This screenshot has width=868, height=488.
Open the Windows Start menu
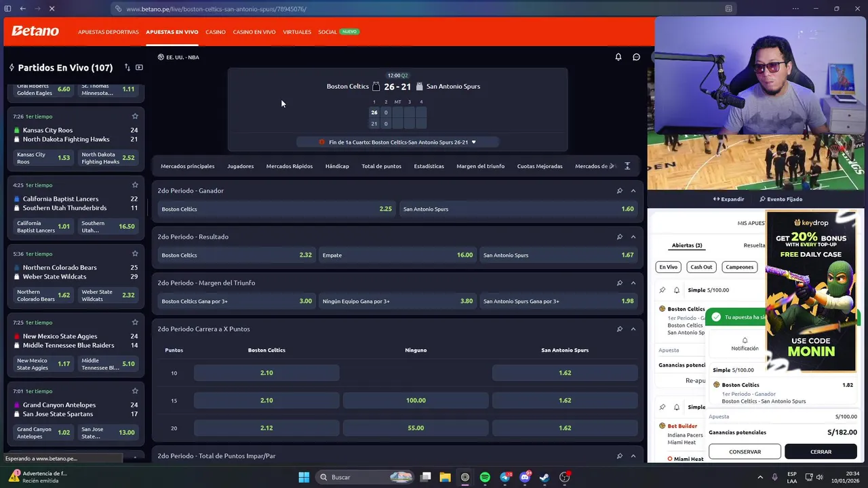[x=304, y=477]
